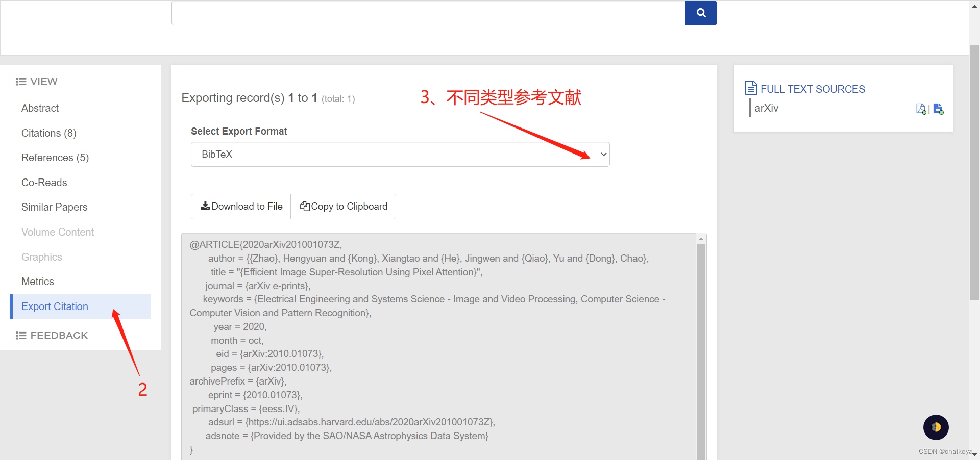Image resolution: width=980 pixels, height=460 pixels.
Task: Open the Select Export Format dropdown
Action: pos(400,155)
